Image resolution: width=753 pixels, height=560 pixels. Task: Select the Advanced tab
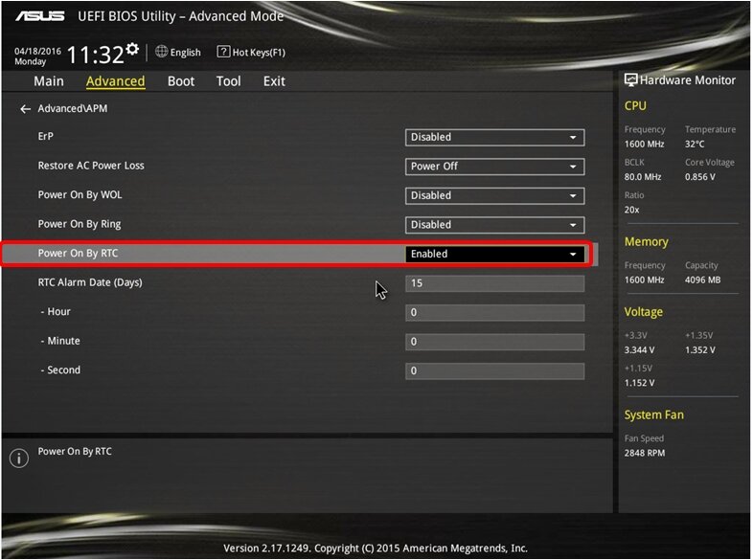(115, 81)
